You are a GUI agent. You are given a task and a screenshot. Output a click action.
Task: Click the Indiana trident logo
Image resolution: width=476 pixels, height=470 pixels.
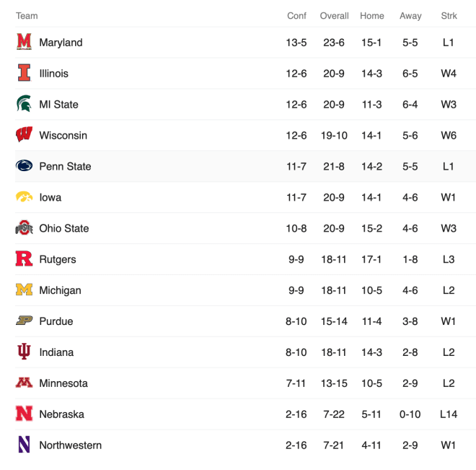tap(24, 351)
